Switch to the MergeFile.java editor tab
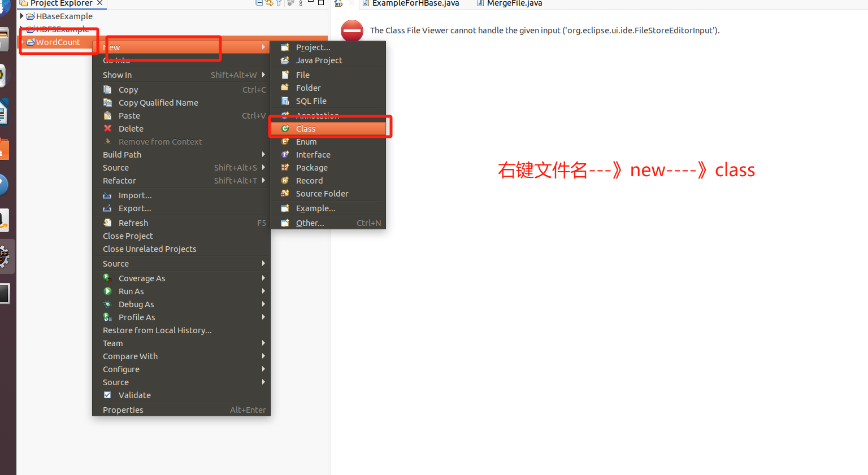 point(509,3)
